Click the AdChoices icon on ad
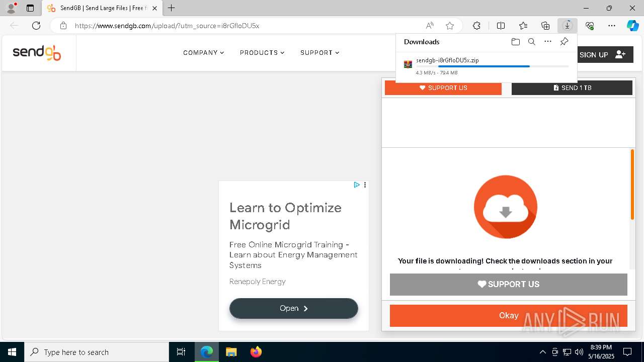The height and width of the screenshot is (362, 644). (x=357, y=185)
